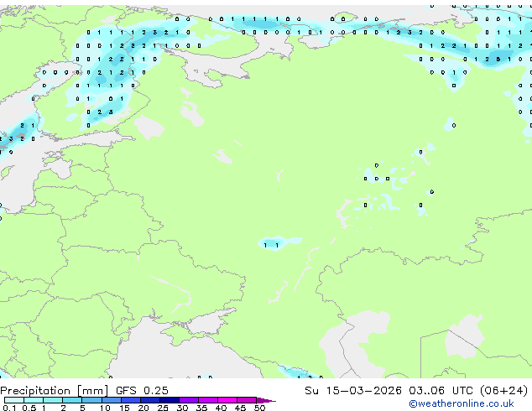
Task: Click the "03..06 UTC" time label
Action: click(x=441, y=391)
